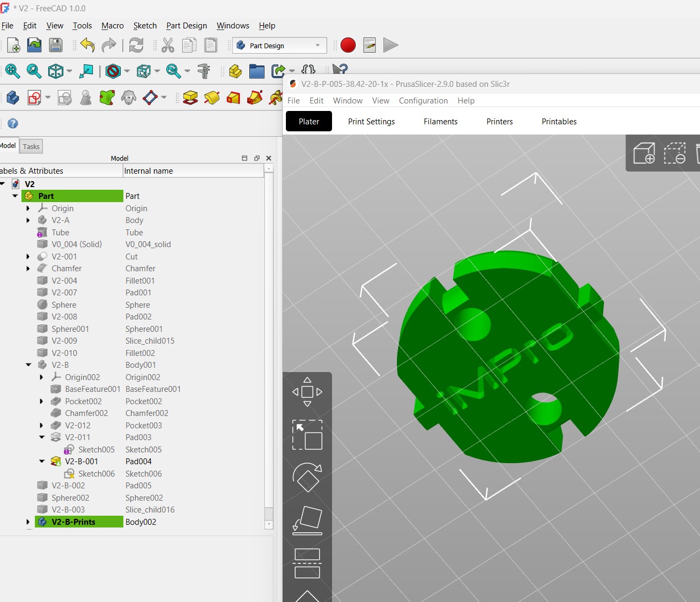Screen dimensions: 700x602
Task: Open the Print Settings tab
Action: 371,122
